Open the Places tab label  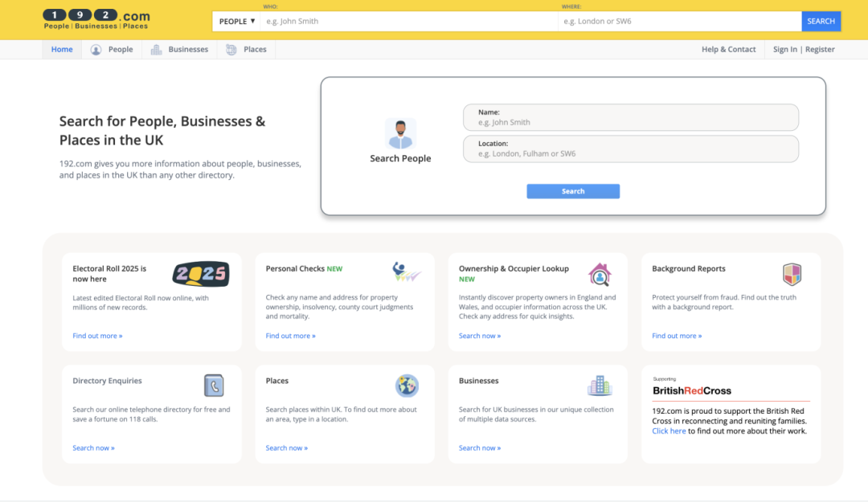[x=256, y=49]
